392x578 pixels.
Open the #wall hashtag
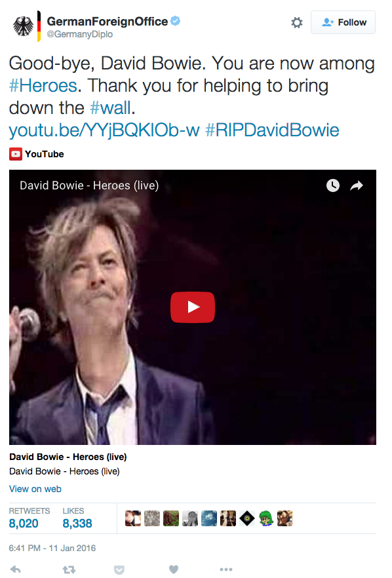110,107
